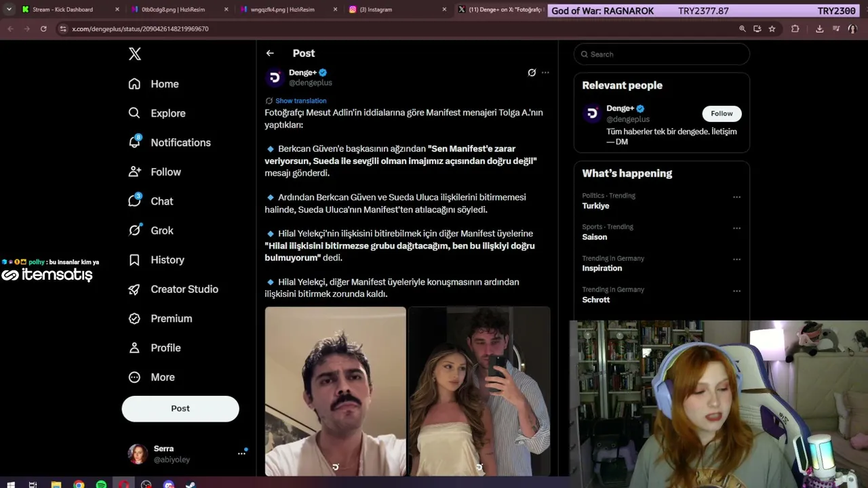Open Serra's account avatar in sidebar

[x=138, y=454]
